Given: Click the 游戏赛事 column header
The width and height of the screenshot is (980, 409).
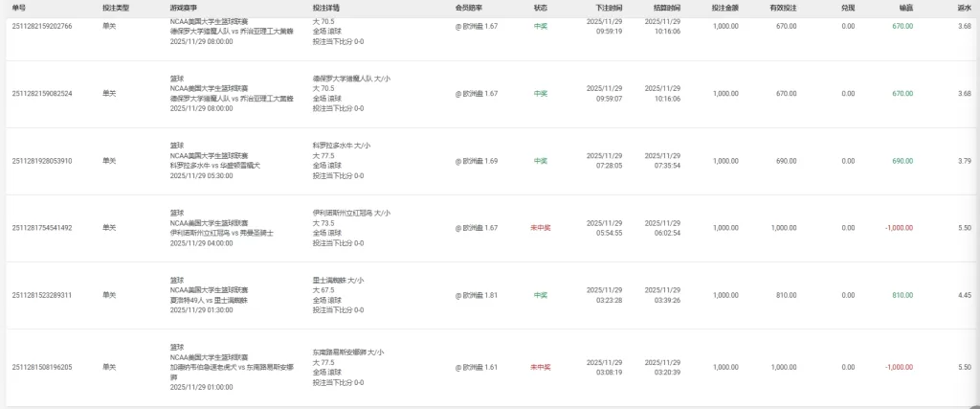Looking at the screenshot, I should (x=185, y=7).
